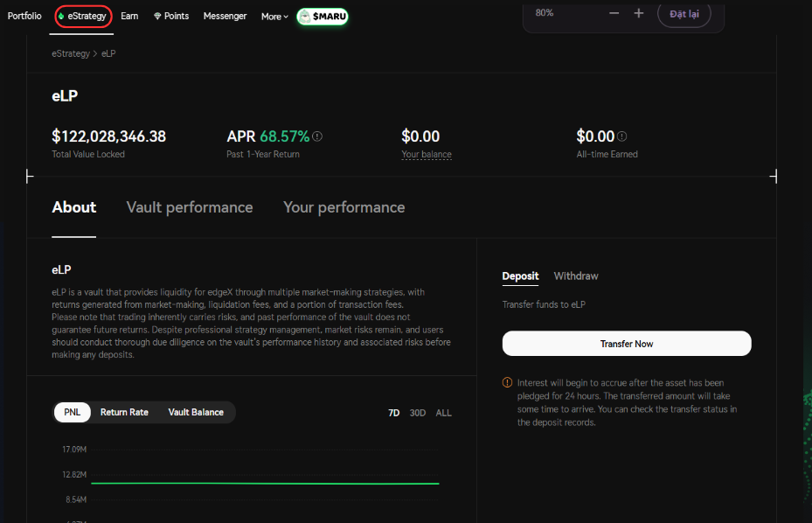
Task: Open the Vault performance tab
Action: [190, 207]
